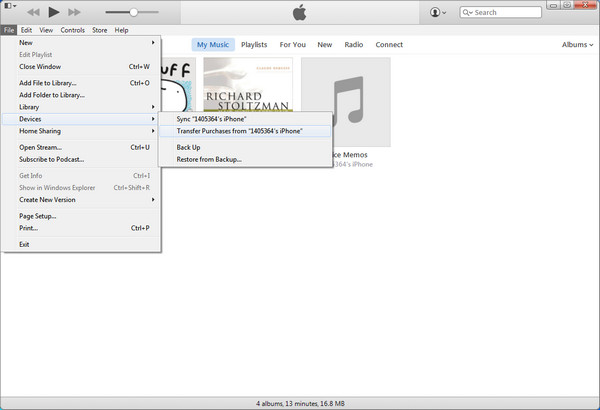The height and width of the screenshot is (410, 600).
Task: Choose Open Stream
Action: click(81, 147)
